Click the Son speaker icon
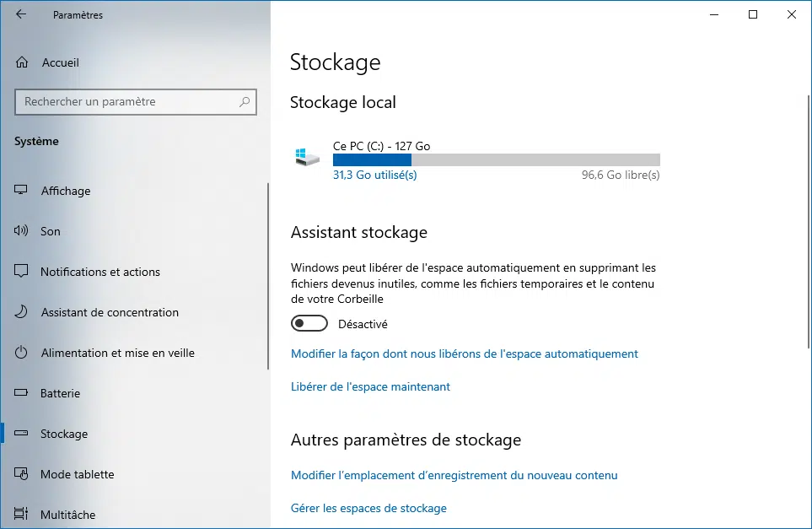 (x=21, y=230)
